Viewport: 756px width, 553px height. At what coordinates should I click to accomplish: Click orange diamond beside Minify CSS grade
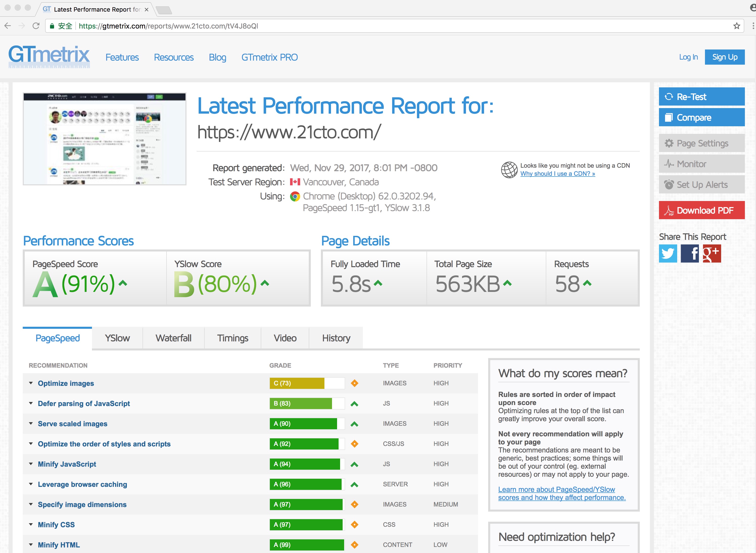tap(355, 524)
